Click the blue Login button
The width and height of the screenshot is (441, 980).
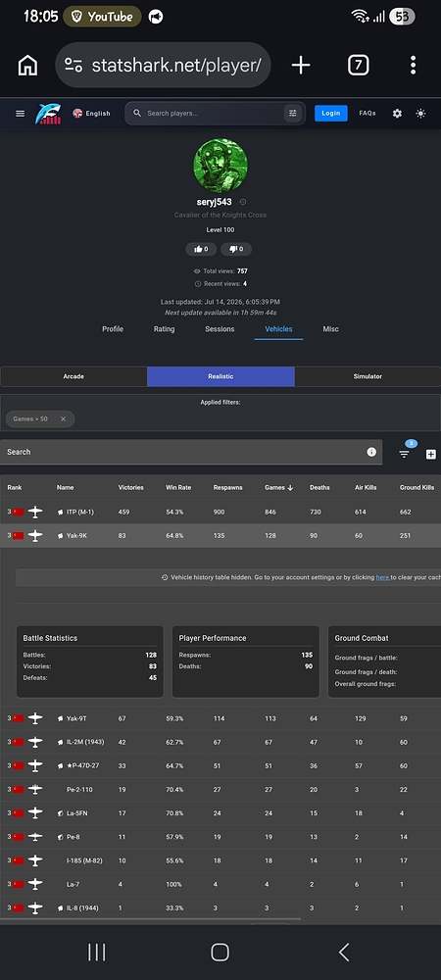(x=331, y=113)
